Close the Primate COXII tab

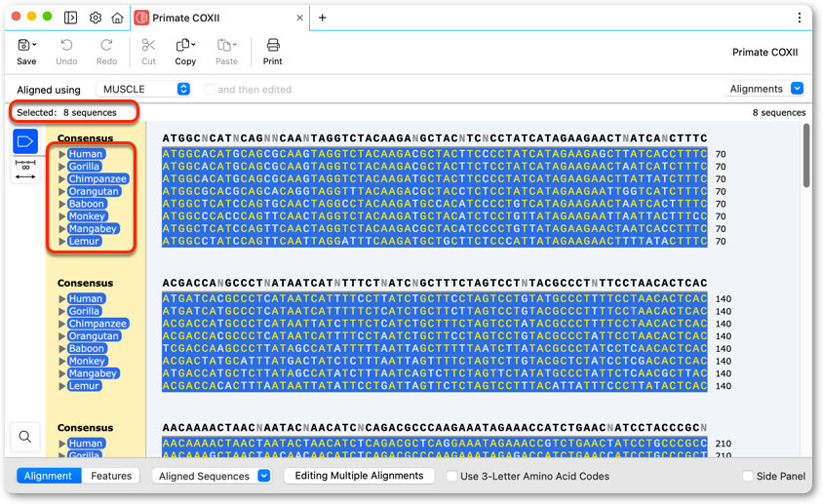[299, 18]
